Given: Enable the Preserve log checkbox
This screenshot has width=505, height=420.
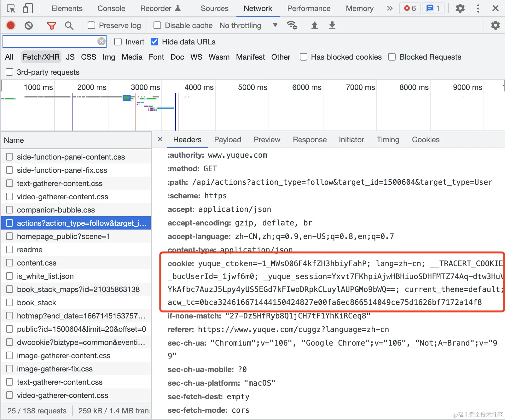Looking at the screenshot, I should [x=91, y=25].
